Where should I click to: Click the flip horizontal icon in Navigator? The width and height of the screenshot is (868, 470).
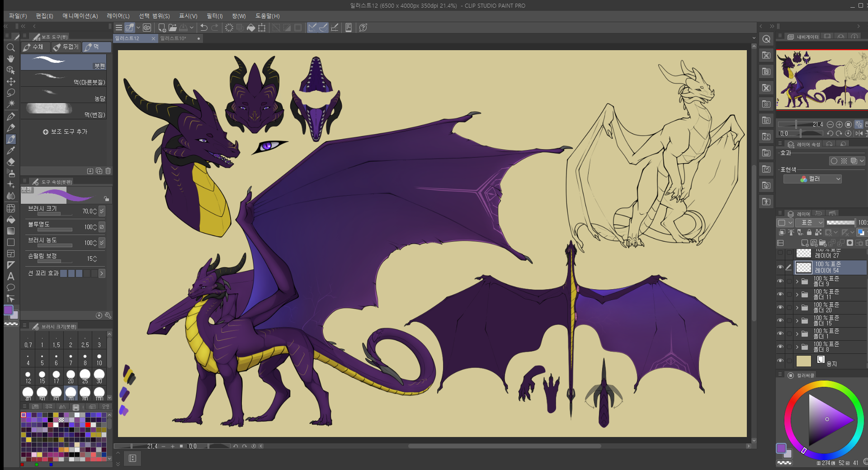859,133
